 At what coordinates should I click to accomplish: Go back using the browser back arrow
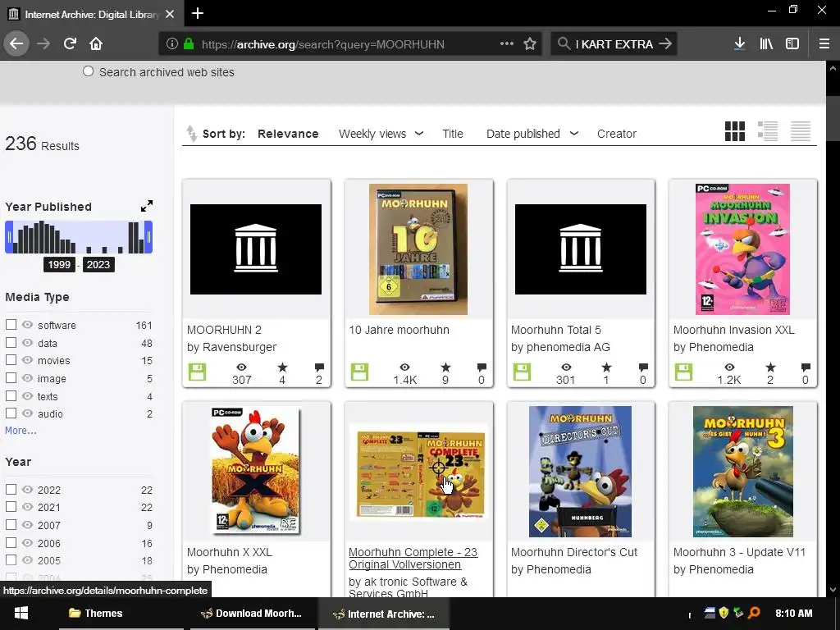click(16, 44)
